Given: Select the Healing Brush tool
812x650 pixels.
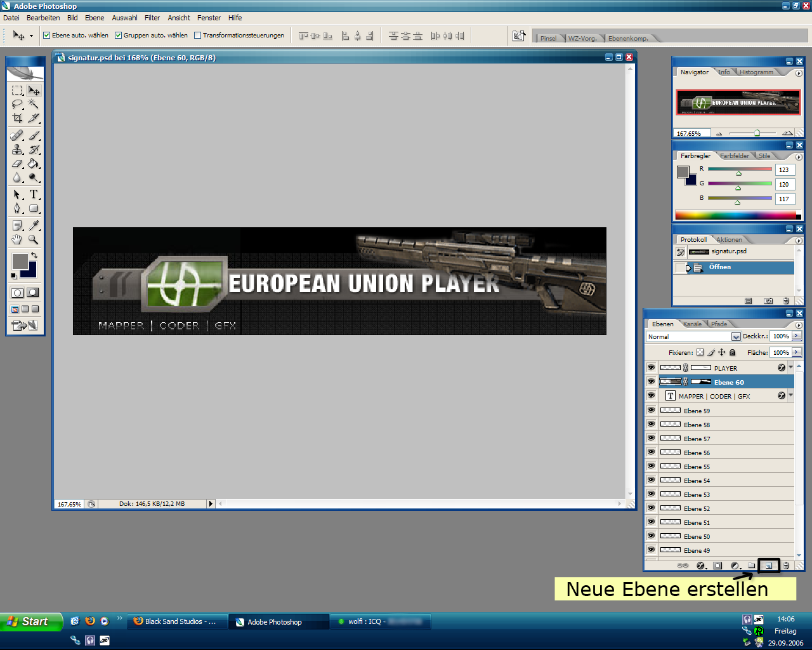Looking at the screenshot, I should tap(17, 135).
